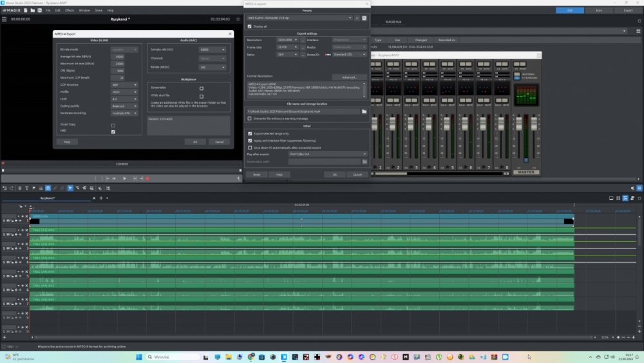Browse folder icon next to export file path
This screenshot has height=363, width=644.
click(x=364, y=111)
